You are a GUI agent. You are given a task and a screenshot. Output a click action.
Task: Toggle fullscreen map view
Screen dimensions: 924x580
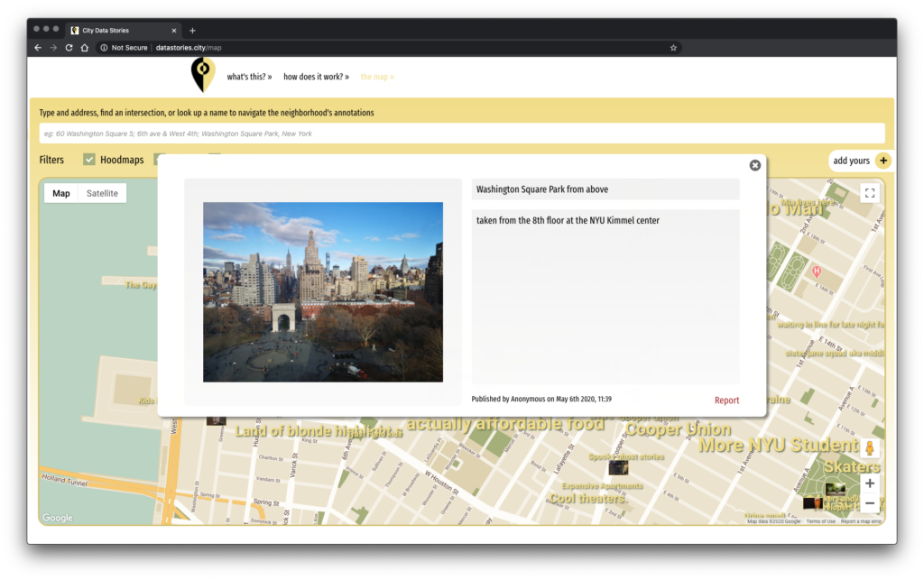tap(869, 193)
